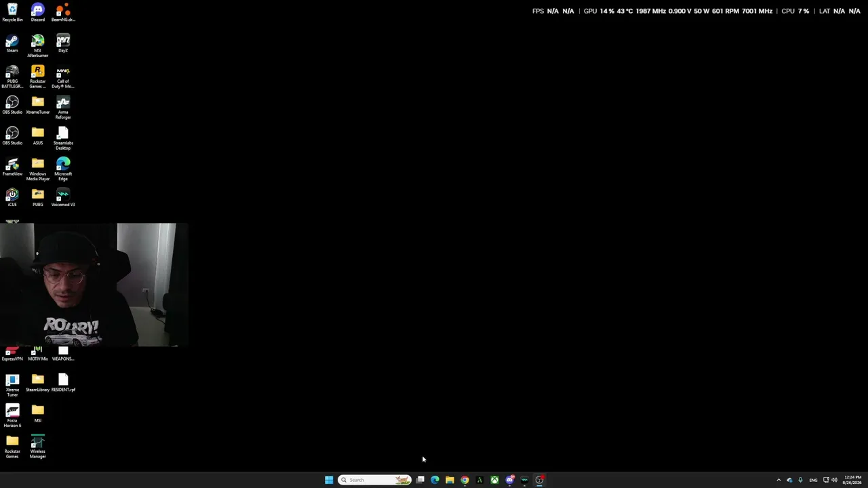Select the Xtreme Tuner app shortcut
Image resolution: width=868 pixels, height=488 pixels.
[x=12, y=386]
